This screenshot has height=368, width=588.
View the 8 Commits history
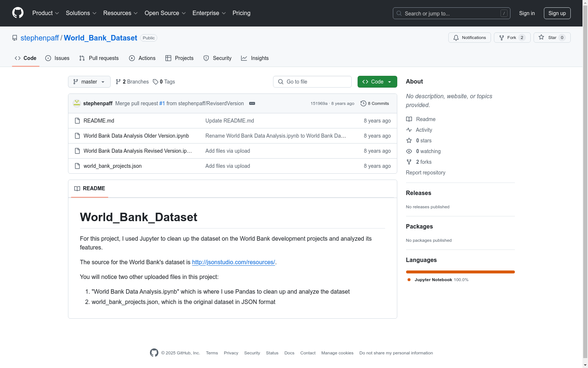(375, 103)
